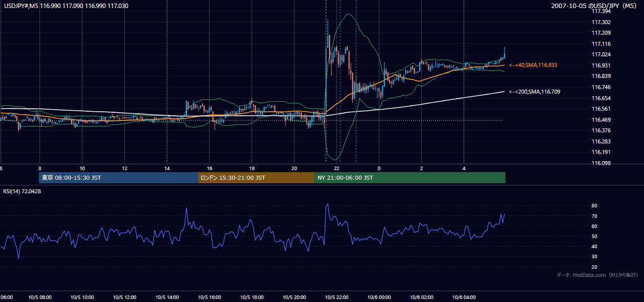Viewport: 644px width, 302px height.
Task: Click price axis value 116.746
Action: [x=601, y=87]
